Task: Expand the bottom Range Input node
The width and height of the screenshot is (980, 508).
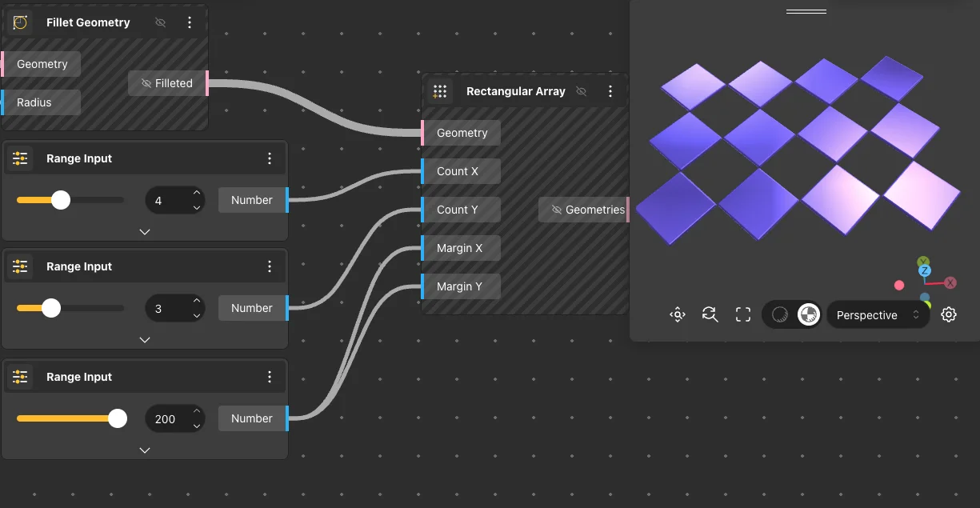Action: click(145, 450)
